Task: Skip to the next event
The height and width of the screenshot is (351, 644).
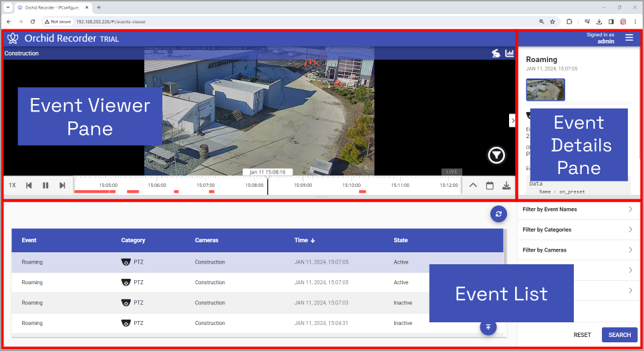Action: [x=62, y=186]
